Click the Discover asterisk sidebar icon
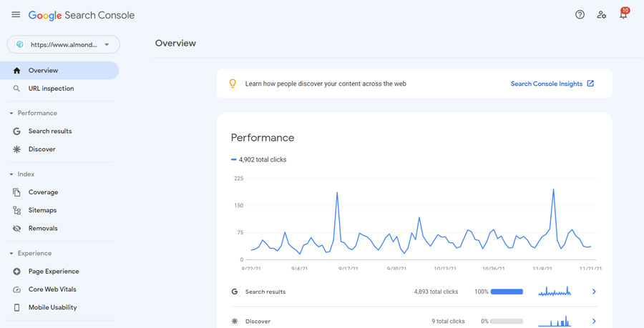Image resolution: width=644 pixels, height=328 pixels. click(x=17, y=149)
